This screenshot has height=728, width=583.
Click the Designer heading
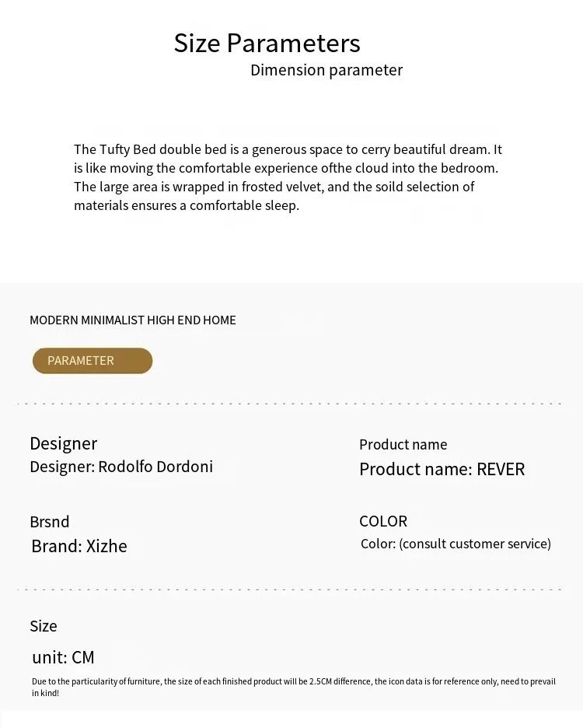63,443
